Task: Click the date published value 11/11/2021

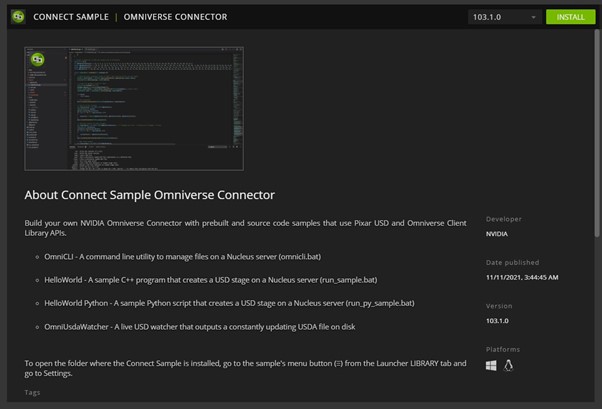Action: [x=523, y=277]
